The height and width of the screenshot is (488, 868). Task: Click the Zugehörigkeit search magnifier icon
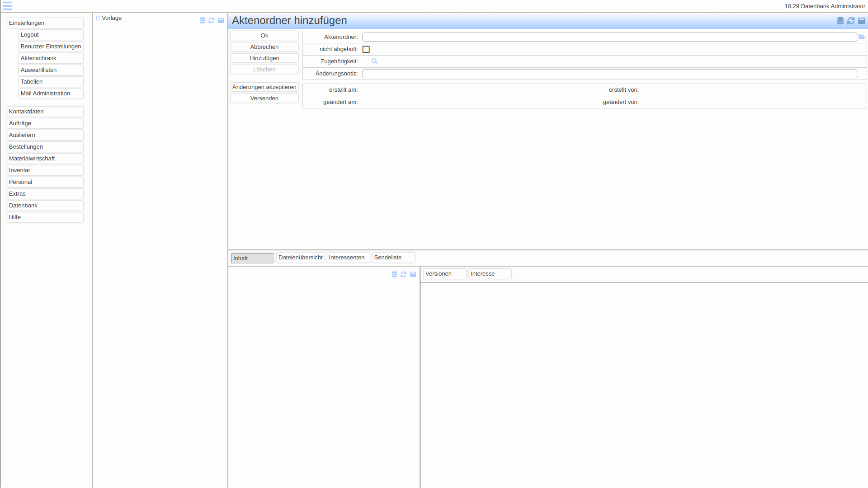[x=374, y=61]
